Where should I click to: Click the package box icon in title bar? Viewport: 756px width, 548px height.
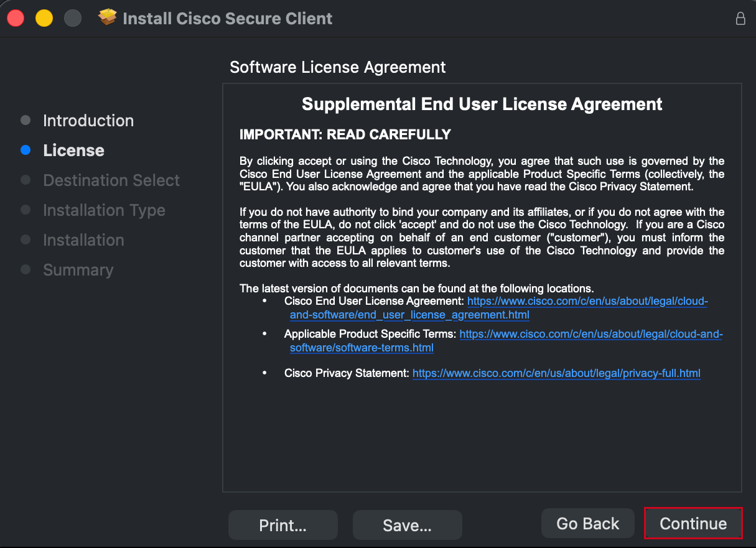pyautogui.click(x=108, y=18)
